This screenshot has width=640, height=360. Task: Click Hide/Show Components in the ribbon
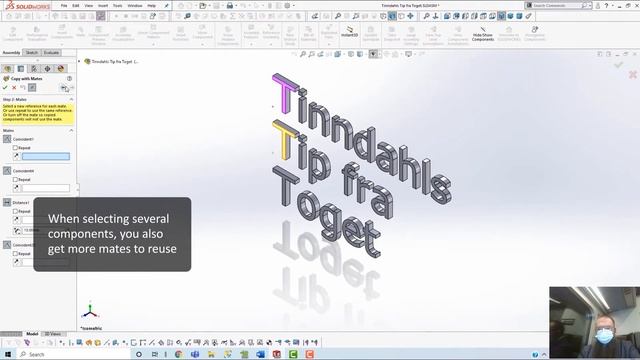(x=483, y=34)
